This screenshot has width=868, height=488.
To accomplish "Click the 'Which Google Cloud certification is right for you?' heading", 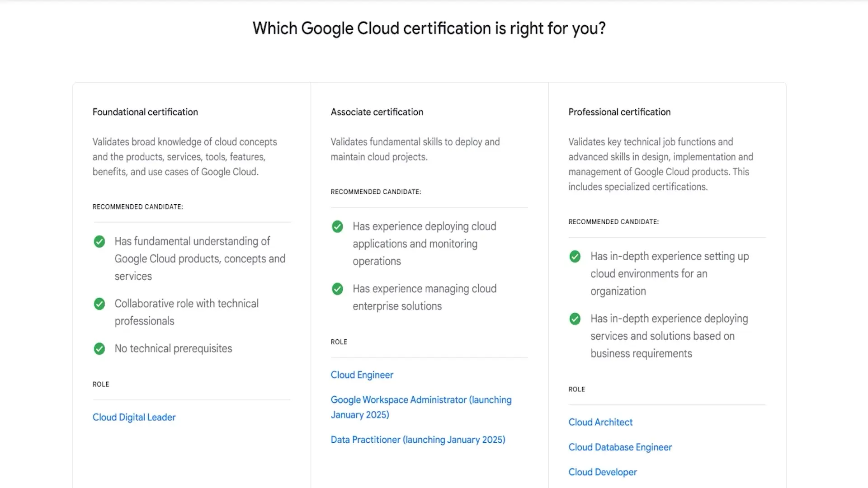I will click(x=429, y=28).
